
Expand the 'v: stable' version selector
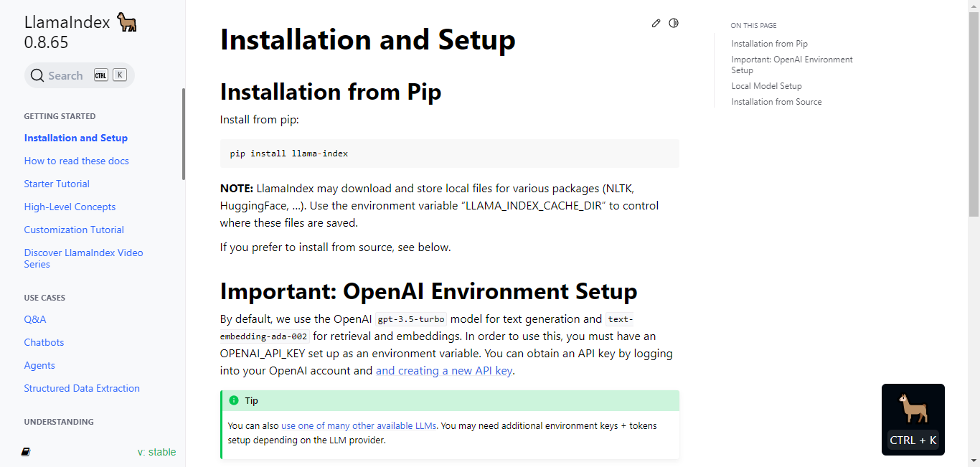(x=156, y=452)
